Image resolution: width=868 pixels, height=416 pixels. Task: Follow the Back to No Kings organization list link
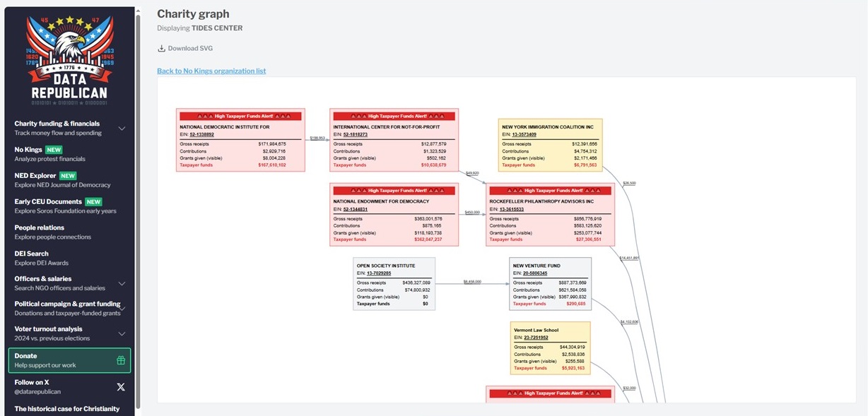(211, 71)
